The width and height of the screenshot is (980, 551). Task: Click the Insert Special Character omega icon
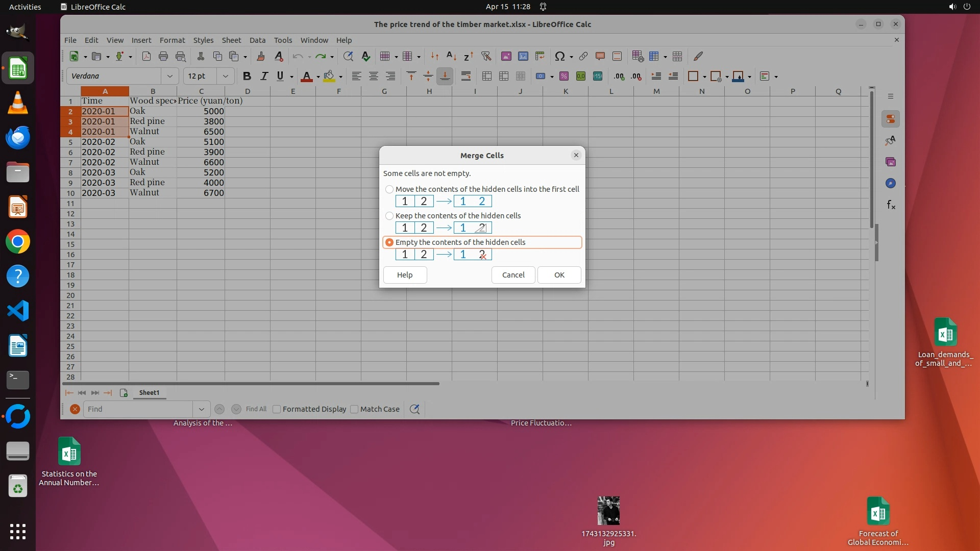coord(559,57)
